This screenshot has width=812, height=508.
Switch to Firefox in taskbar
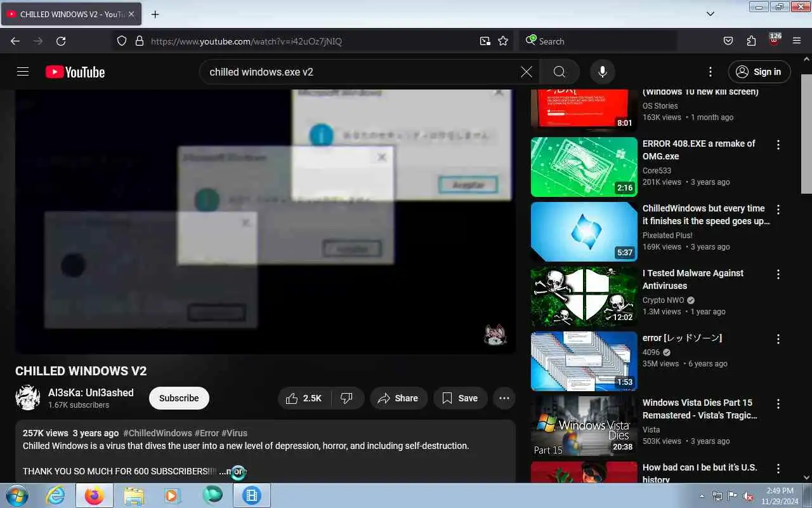click(x=95, y=495)
